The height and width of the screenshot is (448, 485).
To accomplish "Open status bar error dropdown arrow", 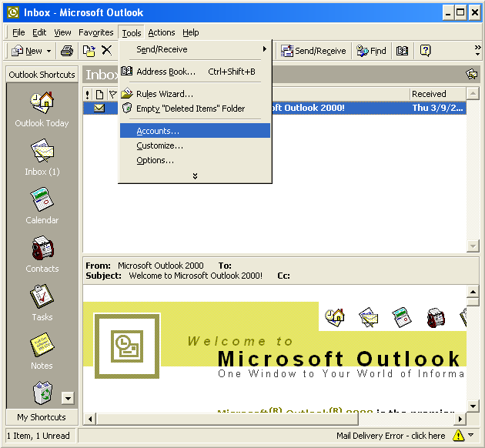I will pyautogui.click(x=471, y=436).
